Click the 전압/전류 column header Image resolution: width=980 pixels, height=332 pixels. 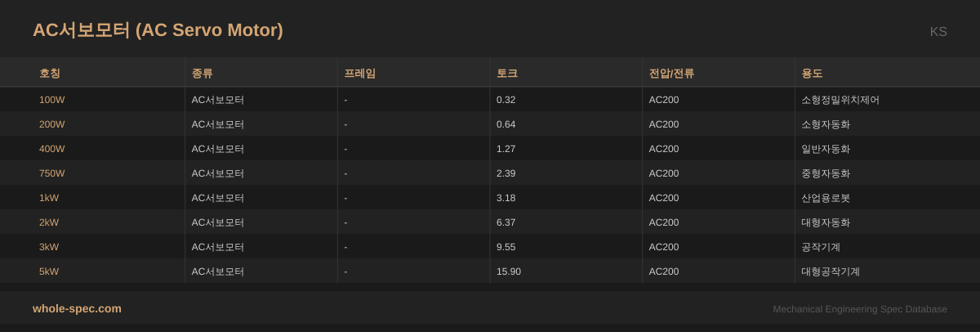click(671, 73)
